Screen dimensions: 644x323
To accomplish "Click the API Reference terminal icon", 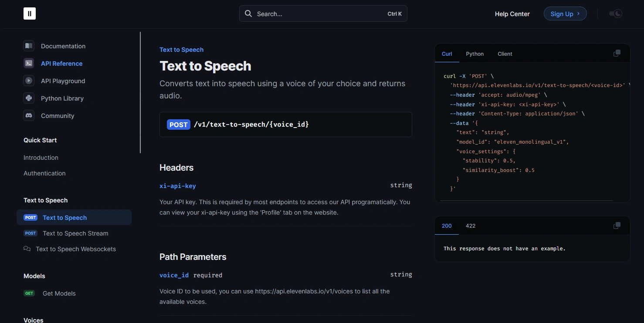I will [x=29, y=63].
